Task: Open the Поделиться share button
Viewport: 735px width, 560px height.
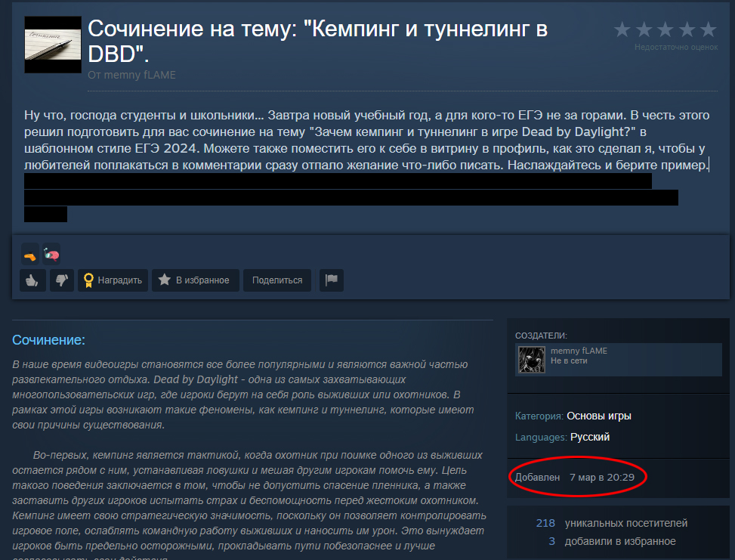Action: pyautogui.click(x=277, y=280)
